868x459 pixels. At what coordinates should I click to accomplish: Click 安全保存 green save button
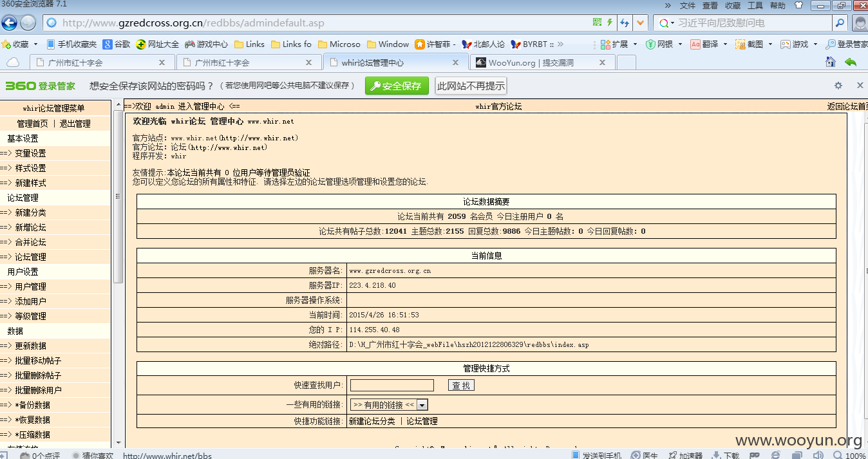coord(397,86)
